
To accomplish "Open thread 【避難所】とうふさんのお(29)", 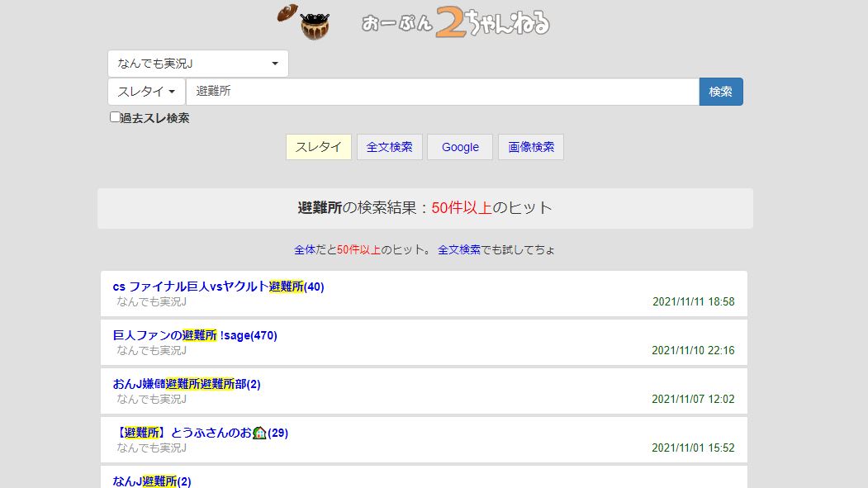I will coord(201,433).
